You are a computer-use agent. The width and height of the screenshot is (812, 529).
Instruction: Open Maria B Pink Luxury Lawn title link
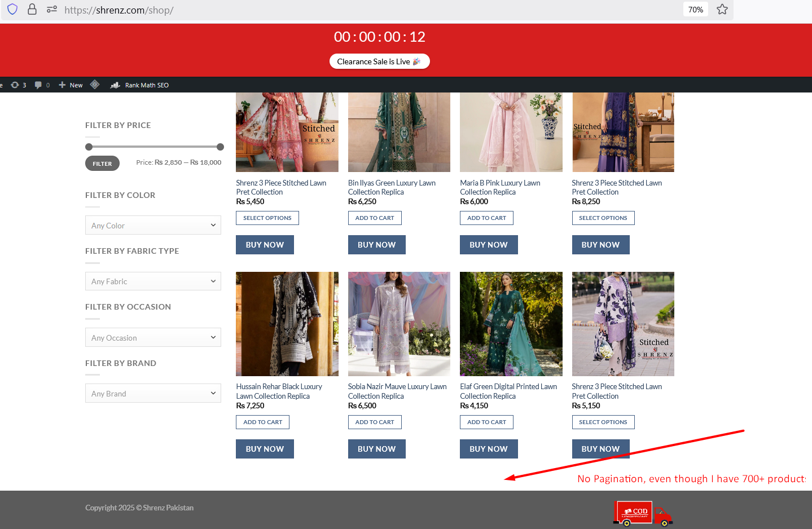click(x=500, y=187)
